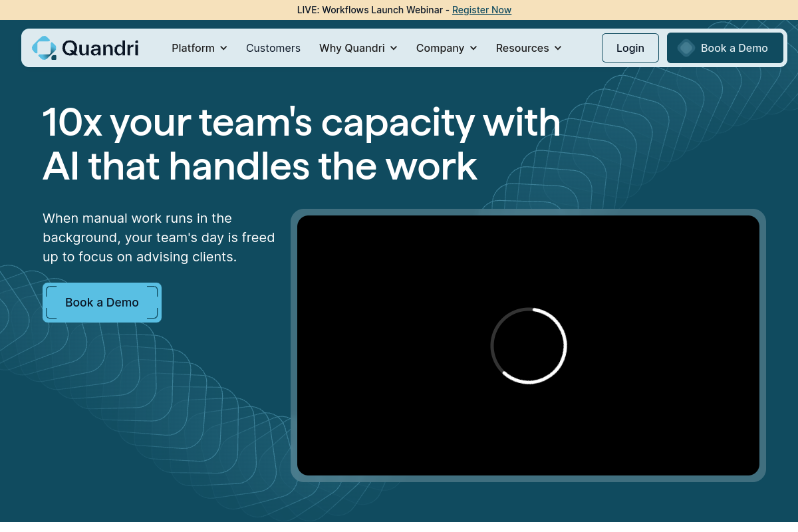Viewport: 798px width, 532px height.
Task: Click the header Book a Demo button
Action: coord(725,48)
